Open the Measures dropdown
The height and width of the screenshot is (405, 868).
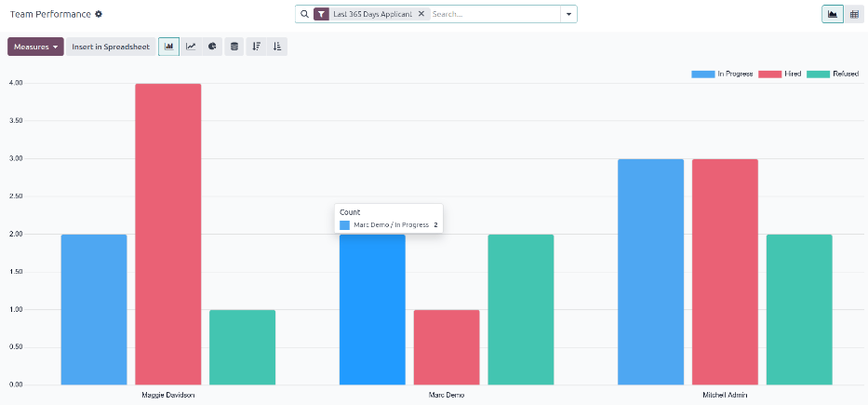tap(35, 47)
